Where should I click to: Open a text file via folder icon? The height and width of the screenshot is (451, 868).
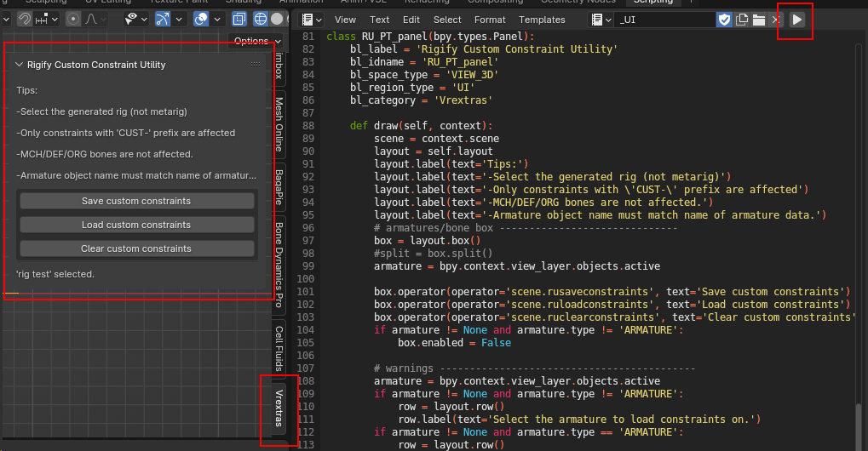pyautogui.click(x=759, y=20)
